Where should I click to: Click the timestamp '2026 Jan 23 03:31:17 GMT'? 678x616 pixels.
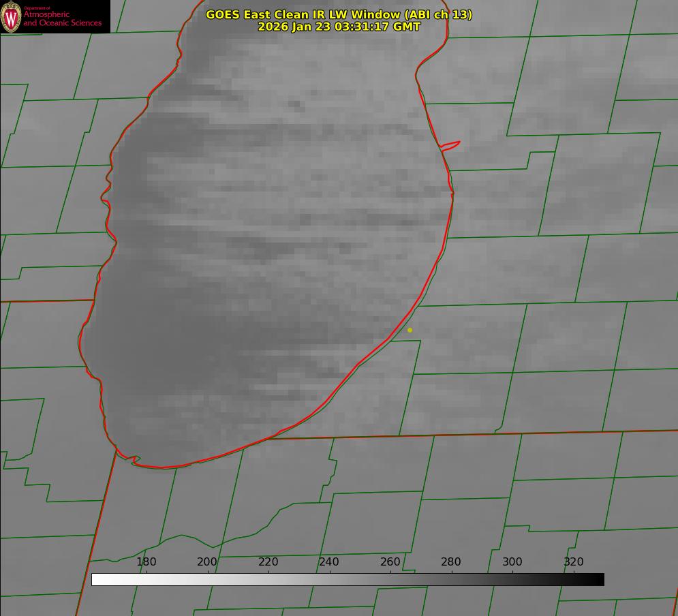[339, 27]
